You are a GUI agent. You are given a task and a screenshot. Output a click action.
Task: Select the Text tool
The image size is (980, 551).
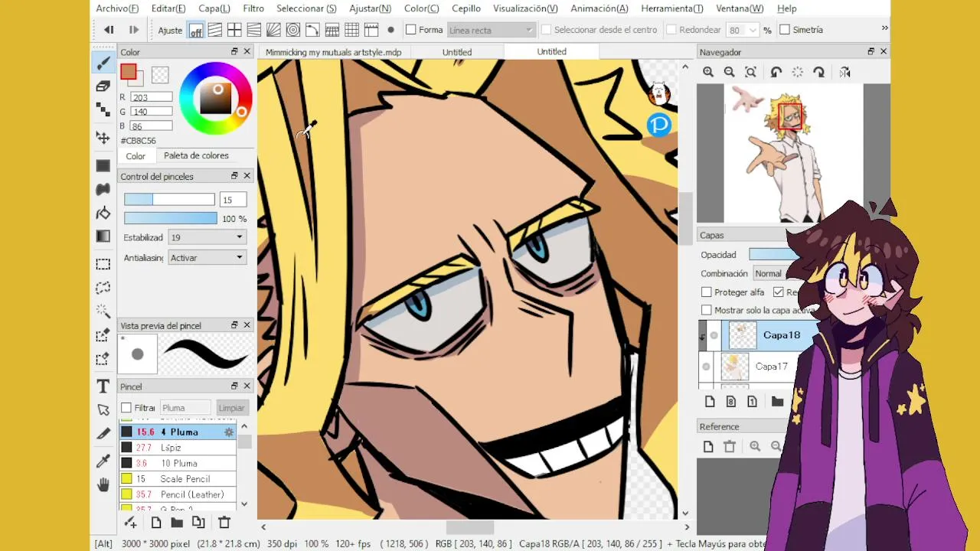point(103,386)
